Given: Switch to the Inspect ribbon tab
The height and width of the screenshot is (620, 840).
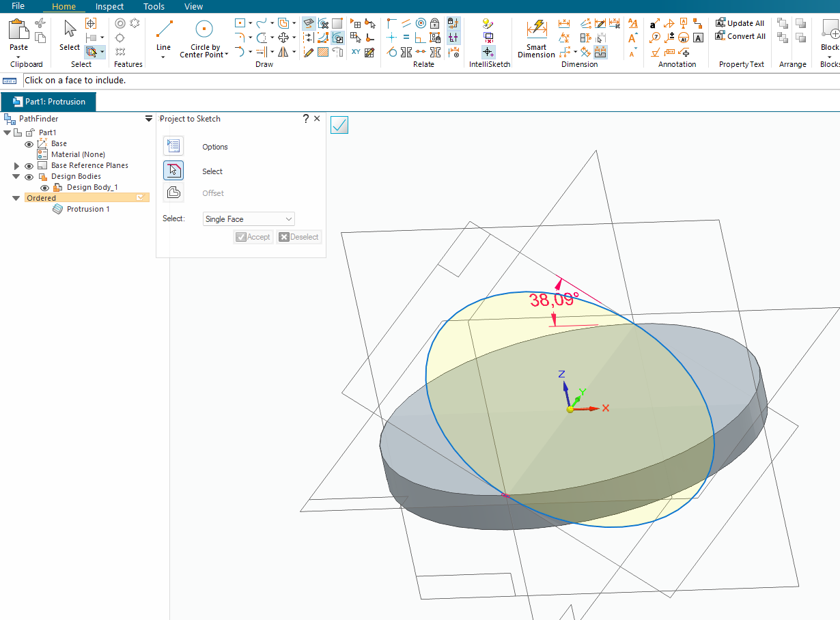Looking at the screenshot, I should [109, 7].
